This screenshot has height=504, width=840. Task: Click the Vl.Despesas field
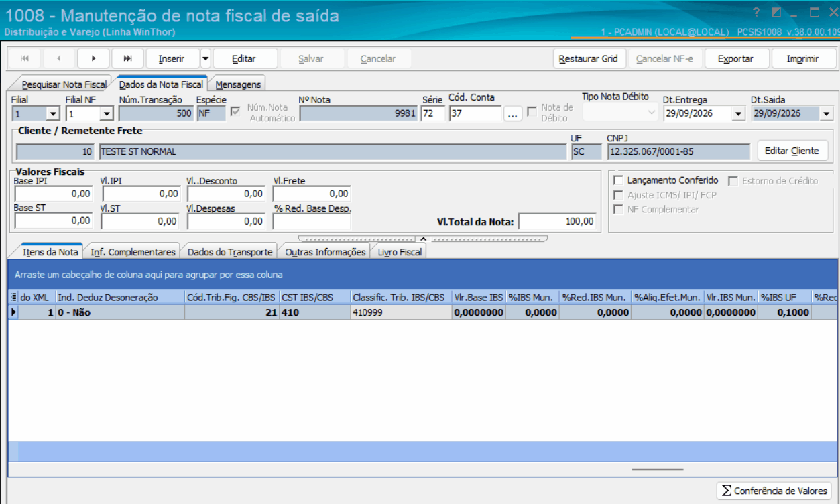click(226, 221)
